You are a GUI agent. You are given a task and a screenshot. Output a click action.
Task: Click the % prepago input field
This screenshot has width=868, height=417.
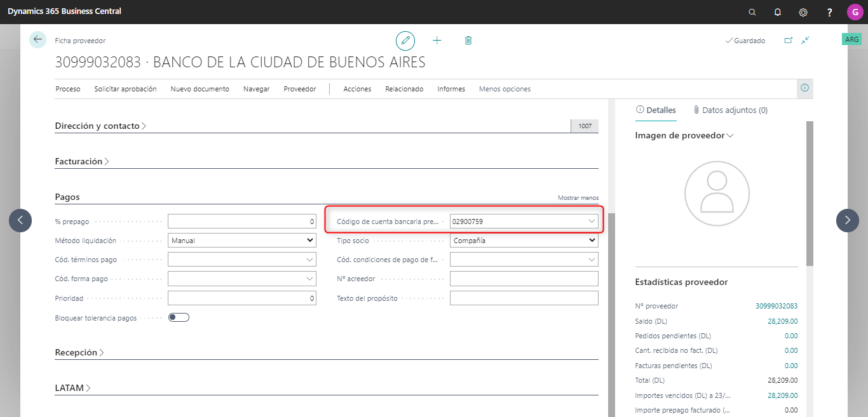[x=242, y=222]
